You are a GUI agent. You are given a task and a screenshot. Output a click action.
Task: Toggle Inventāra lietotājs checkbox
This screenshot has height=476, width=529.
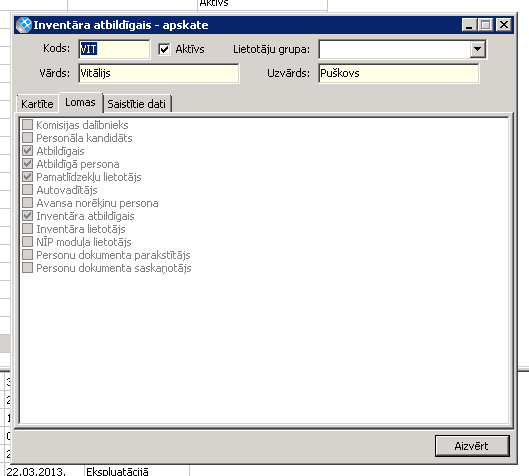27,229
